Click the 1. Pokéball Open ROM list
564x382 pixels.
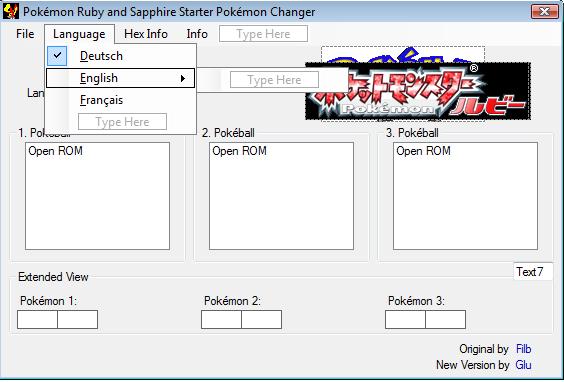(97, 196)
